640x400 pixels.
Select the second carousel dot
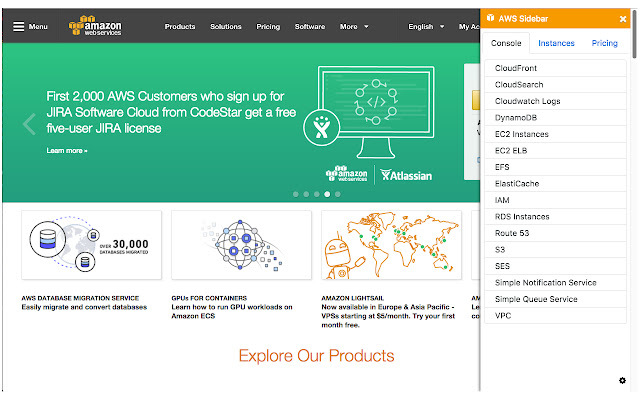click(x=306, y=194)
